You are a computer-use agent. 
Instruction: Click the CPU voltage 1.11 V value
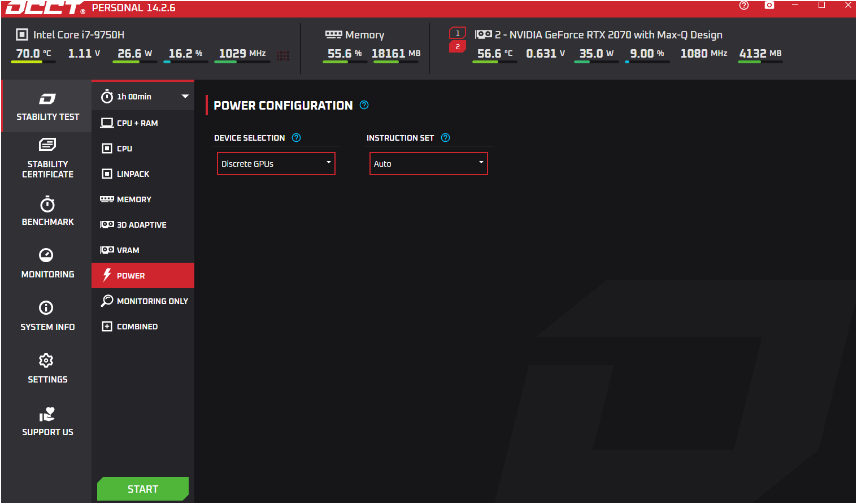click(x=84, y=53)
